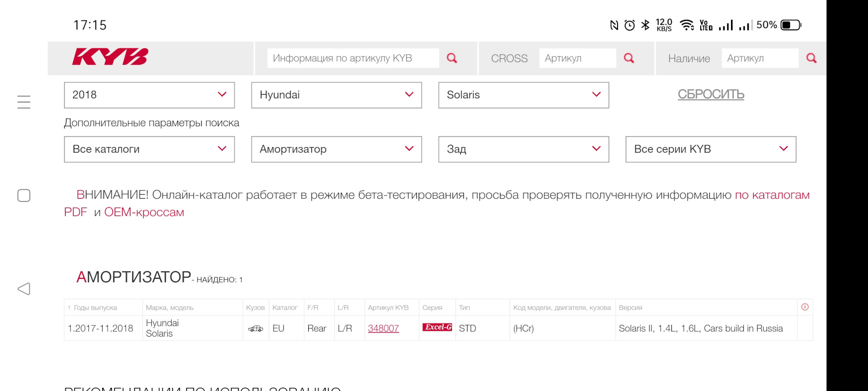Tap the Android back triangle icon
This screenshot has width=868, height=391.
24,289
